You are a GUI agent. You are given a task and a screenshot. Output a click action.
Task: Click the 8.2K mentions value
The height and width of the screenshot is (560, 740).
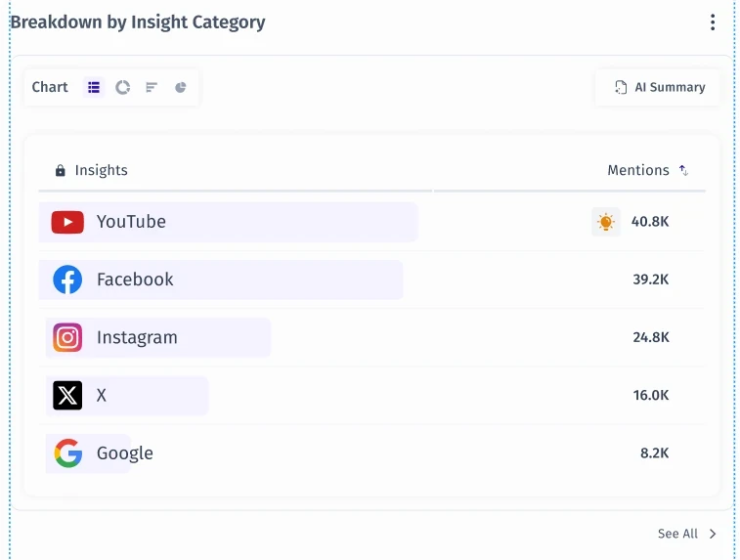tap(655, 453)
